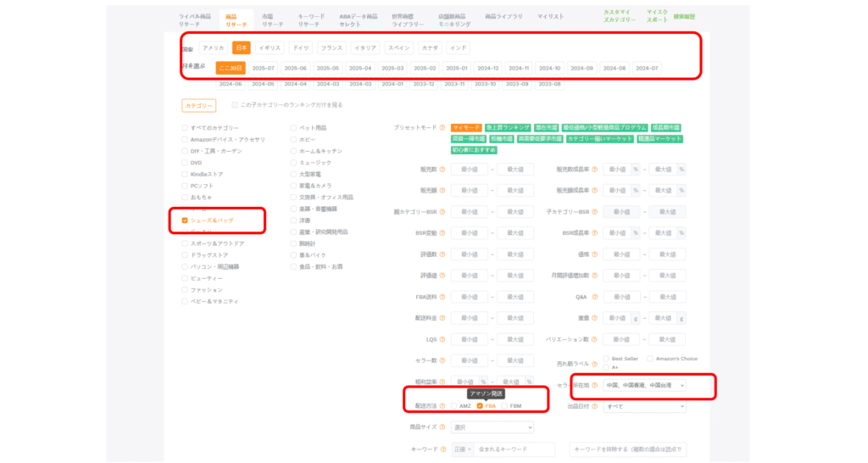Screen dimensions: 868x463
Task: Click the help icon next to 販売数
Action: click(442, 169)
